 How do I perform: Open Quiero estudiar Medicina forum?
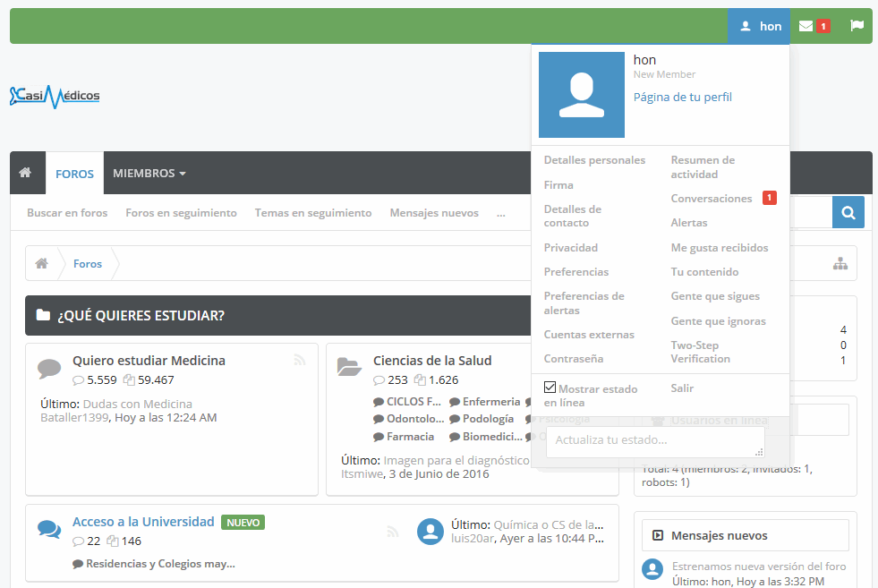(149, 361)
